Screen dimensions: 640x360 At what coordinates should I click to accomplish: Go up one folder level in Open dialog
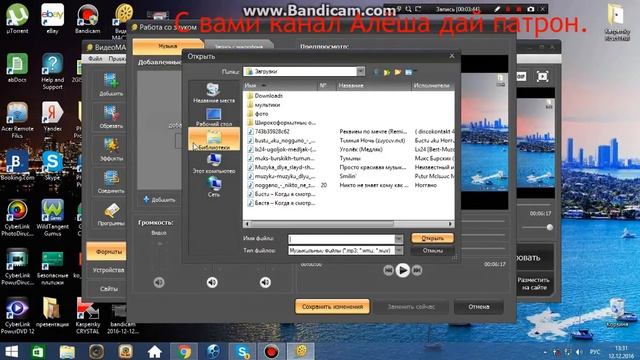coord(387,72)
